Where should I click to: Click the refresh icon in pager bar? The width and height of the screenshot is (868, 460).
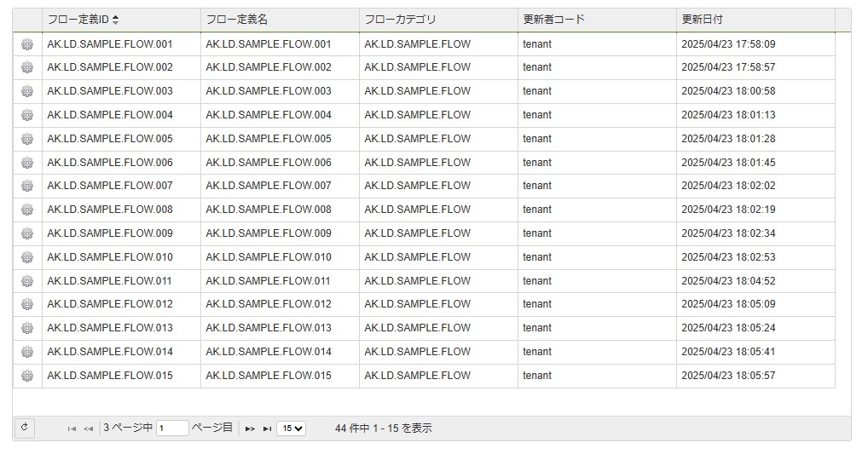(x=25, y=428)
